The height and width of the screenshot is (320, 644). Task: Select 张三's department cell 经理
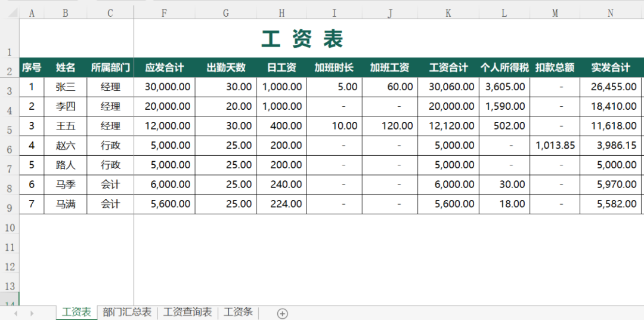(110, 87)
